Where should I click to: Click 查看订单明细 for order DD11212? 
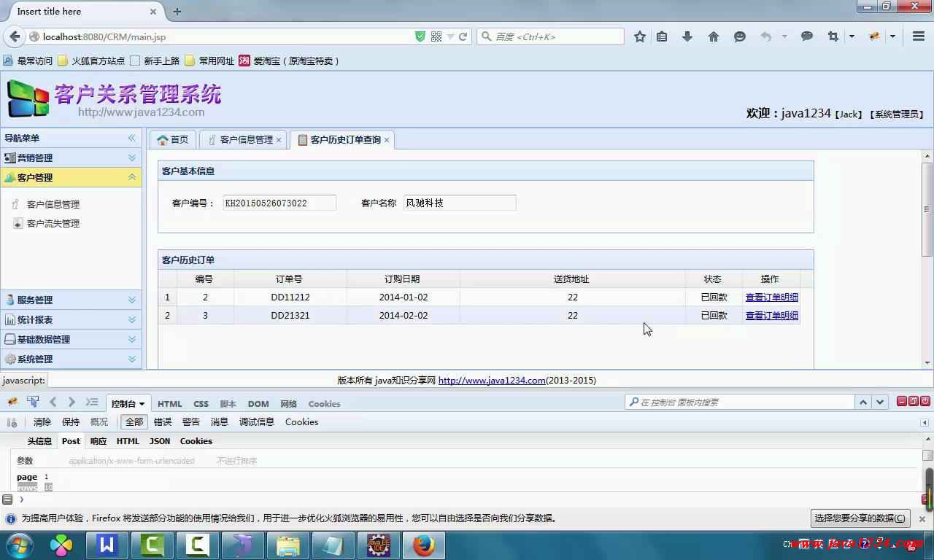pyautogui.click(x=771, y=297)
